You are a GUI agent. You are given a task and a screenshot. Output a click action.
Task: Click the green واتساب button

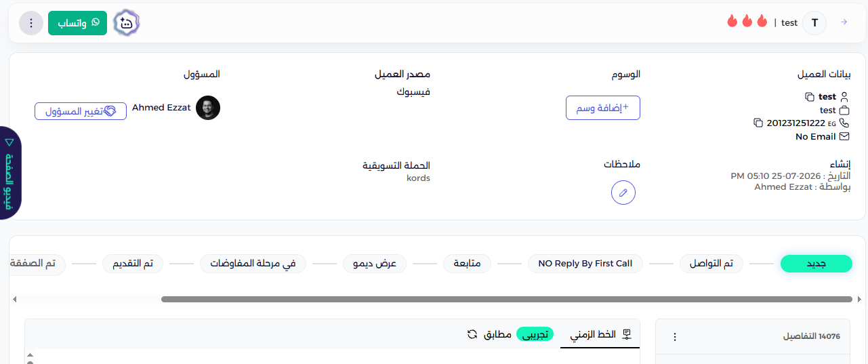click(x=77, y=23)
